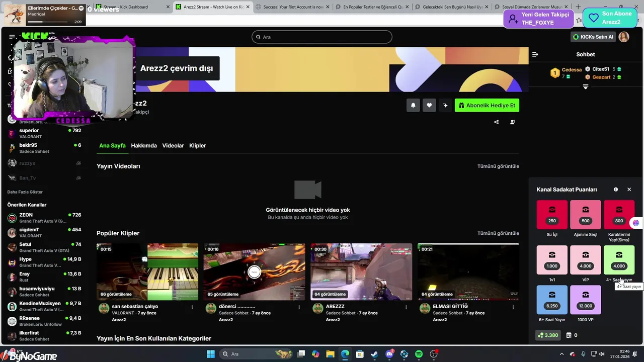Screen dimensions: 644x362
Task: Open husamviyuviyu channel in sidebar
Action: (x=44, y=292)
